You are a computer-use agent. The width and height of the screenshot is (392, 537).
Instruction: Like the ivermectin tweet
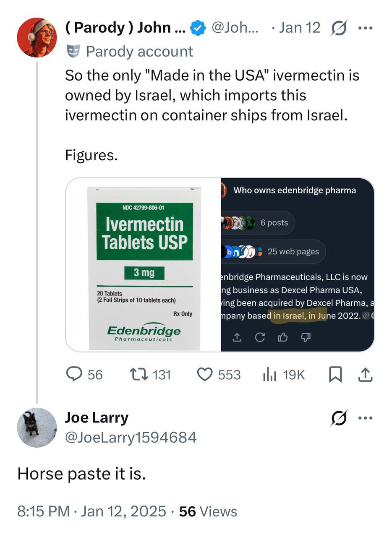(x=205, y=374)
